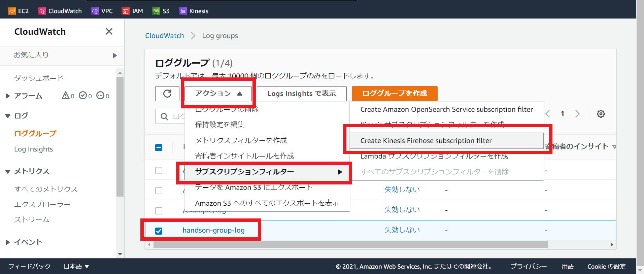Viewport: 644px width, 274px height.
Task: Click sidebar scrollbar down arrow
Action: click(120, 254)
